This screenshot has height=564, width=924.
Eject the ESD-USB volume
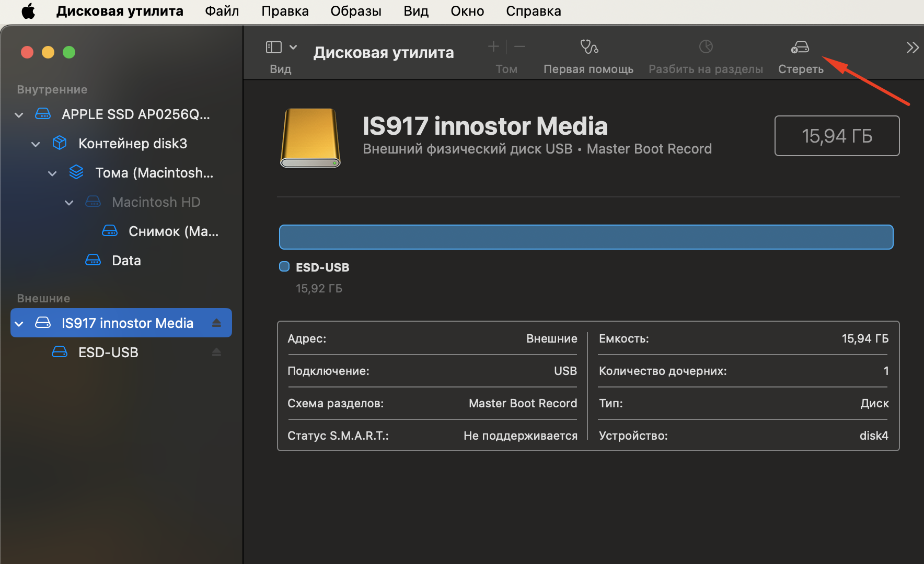pos(216,352)
